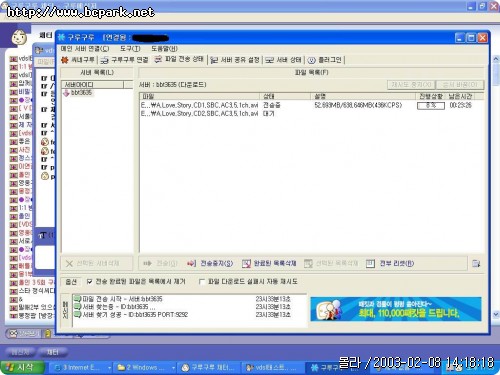Click the 상태 column header
This screenshot has height=375, width=500.
coord(286,97)
